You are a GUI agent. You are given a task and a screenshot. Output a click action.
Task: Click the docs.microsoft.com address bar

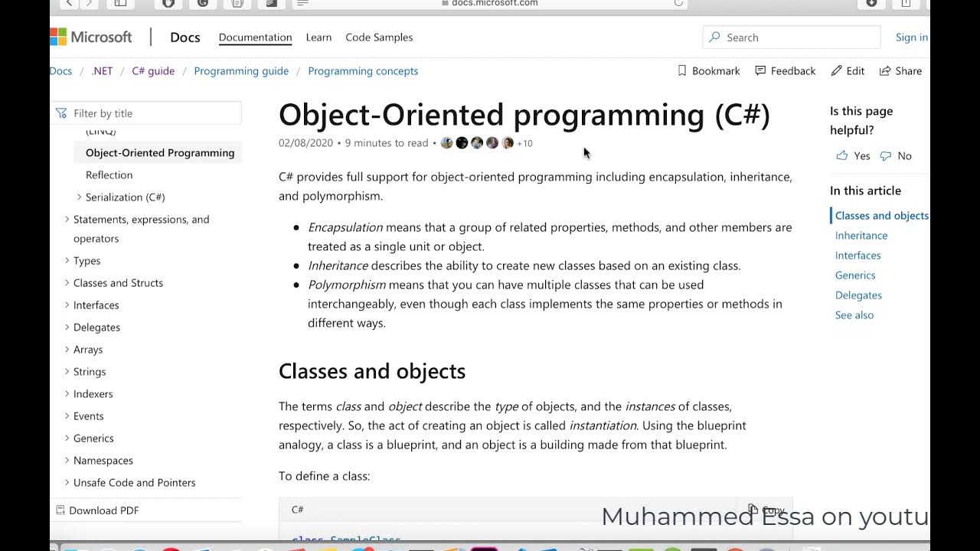[x=490, y=3]
